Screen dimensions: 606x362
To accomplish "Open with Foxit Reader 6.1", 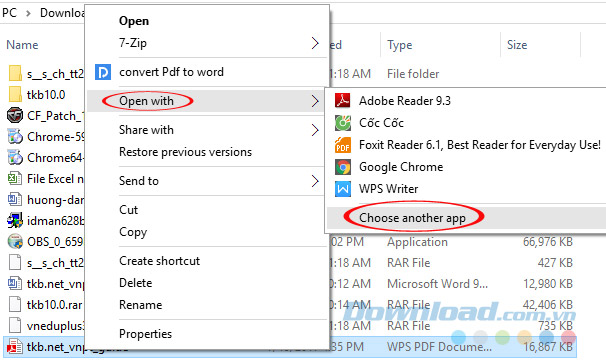I will point(480,145).
